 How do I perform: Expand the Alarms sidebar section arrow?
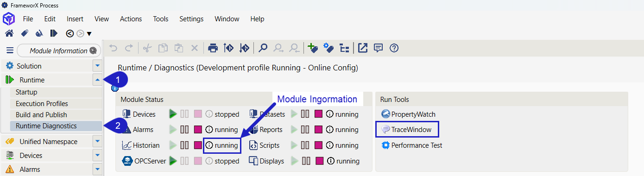click(97, 169)
